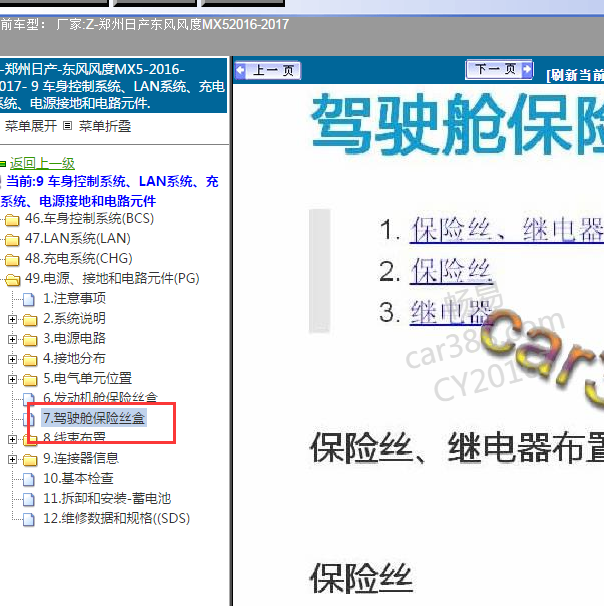Screen dimensions: 604x606
Task: Go to previous page with 上一页 button
Action: tap(268, 71)
